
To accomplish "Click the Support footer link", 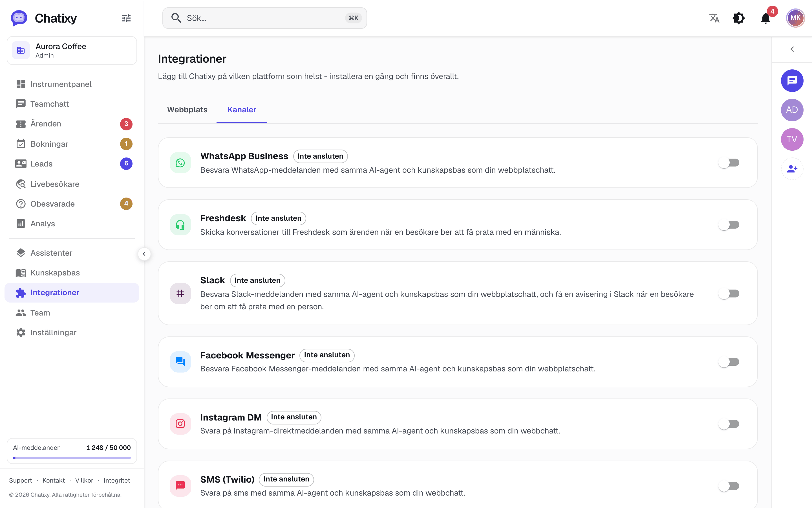I will point(21,480).
